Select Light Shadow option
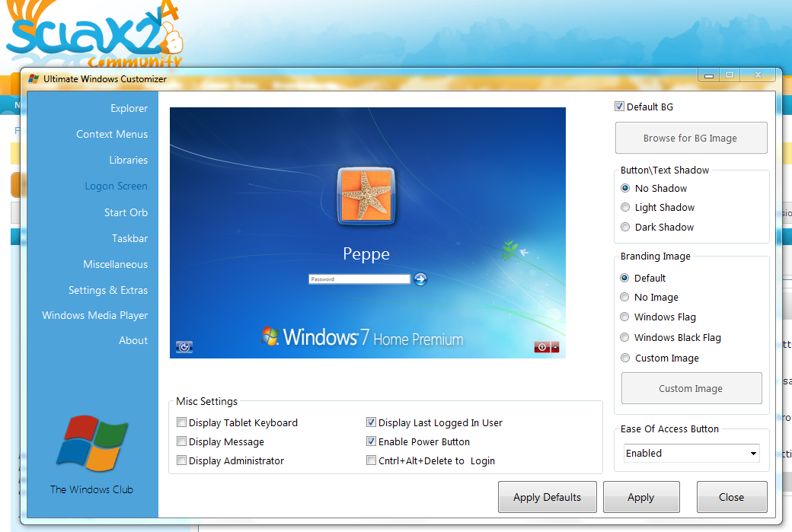 coord(625,208)
